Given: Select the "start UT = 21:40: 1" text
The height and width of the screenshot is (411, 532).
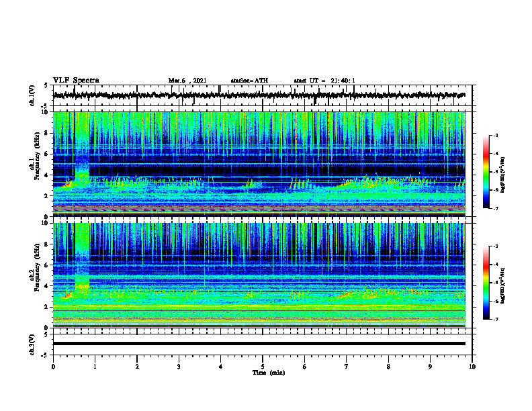Looking at the screenshot, I should point(324,81).
